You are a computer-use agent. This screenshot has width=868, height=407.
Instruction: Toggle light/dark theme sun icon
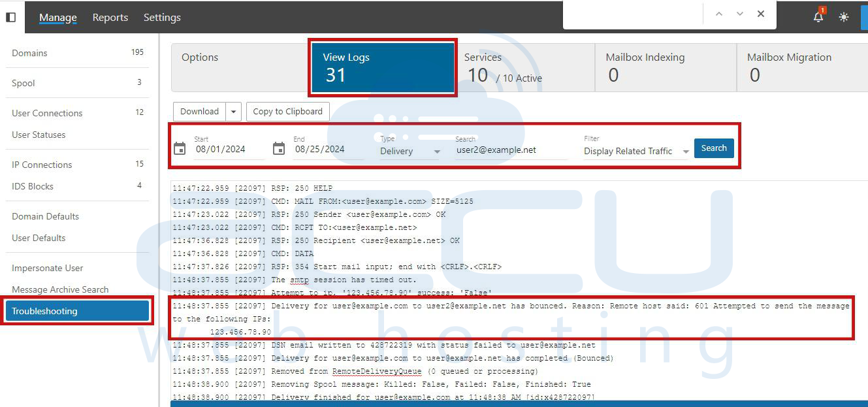coord(844,17)
